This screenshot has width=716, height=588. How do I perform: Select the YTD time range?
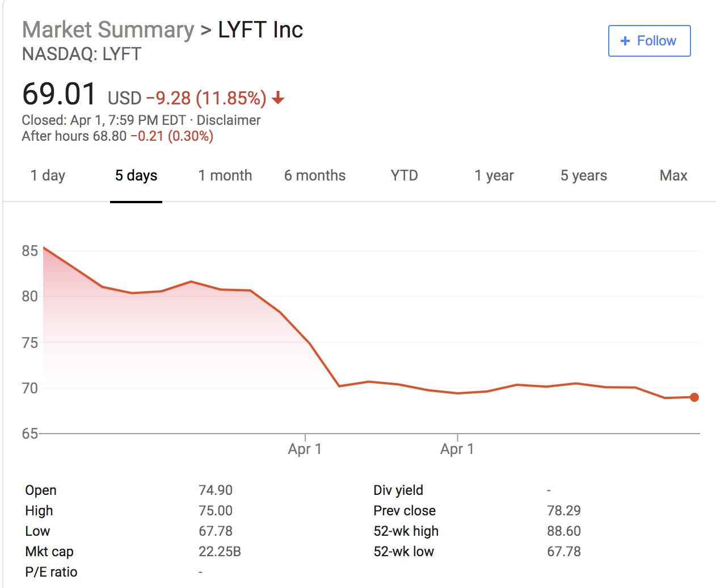pos(404,175)
